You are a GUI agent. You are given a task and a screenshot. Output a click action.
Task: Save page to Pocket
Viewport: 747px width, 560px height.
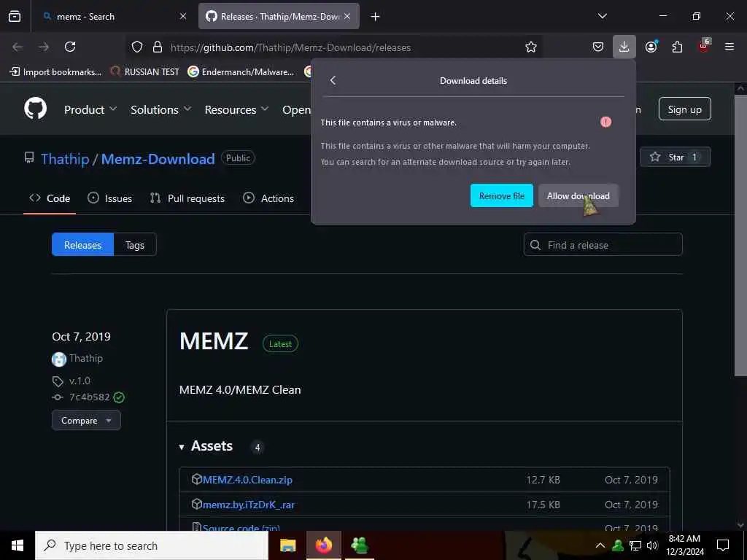coord(598,47)
